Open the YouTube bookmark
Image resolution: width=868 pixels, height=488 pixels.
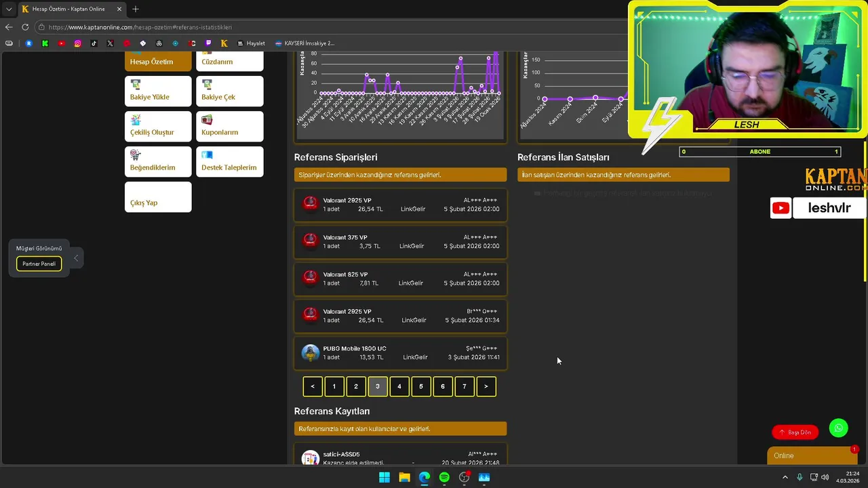point(61,43)
